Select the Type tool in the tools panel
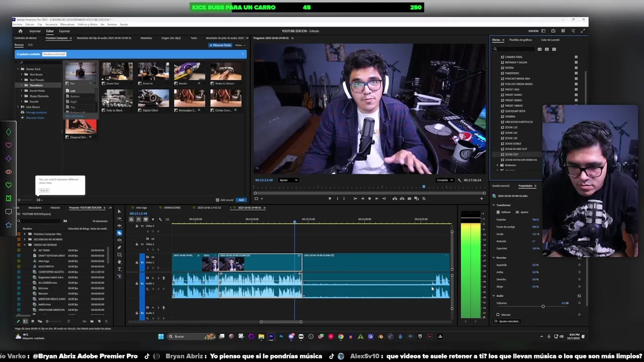 tap(119, 269)
